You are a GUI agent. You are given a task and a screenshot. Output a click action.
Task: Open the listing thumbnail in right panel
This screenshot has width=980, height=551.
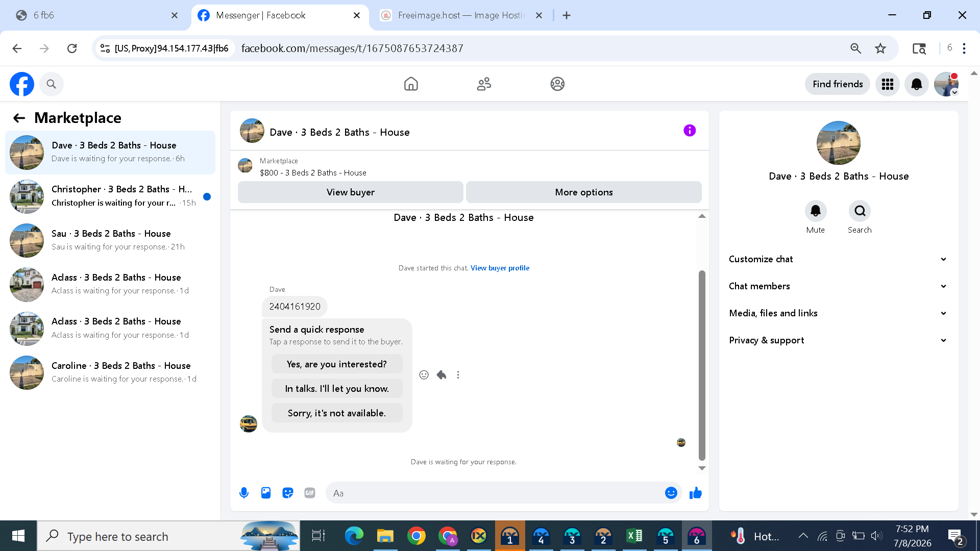click(839, 143)
